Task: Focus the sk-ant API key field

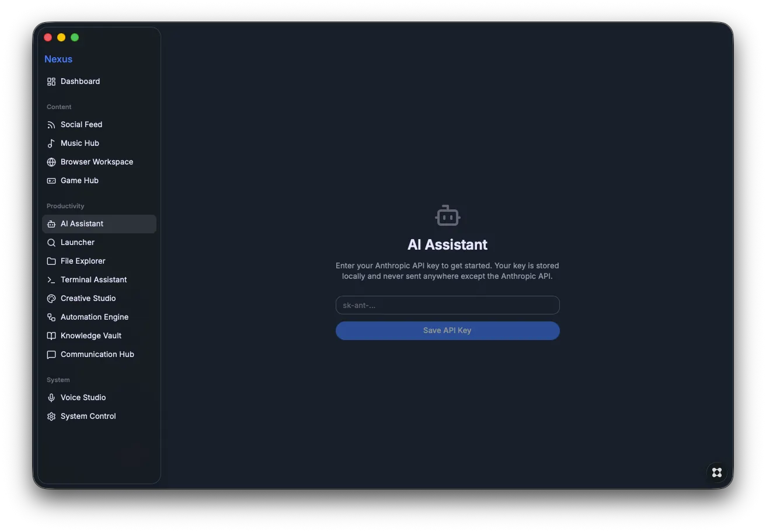Action: pos(448,305)
